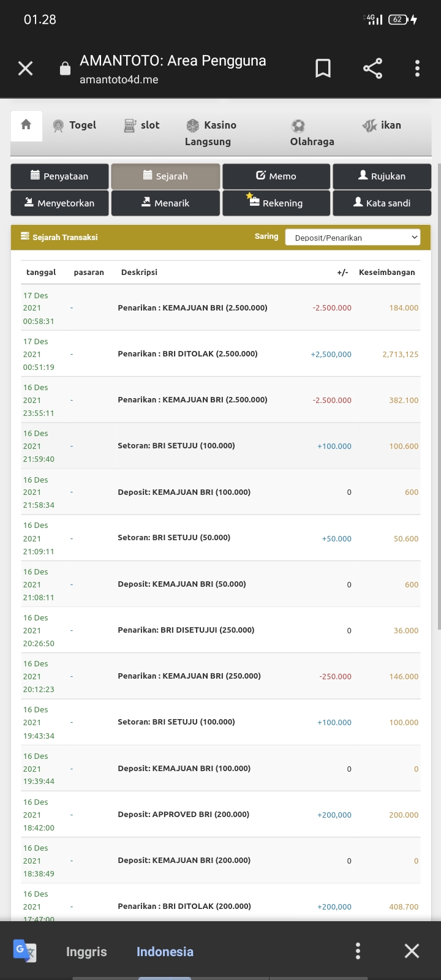
Task: Open the Kata sandi page
Action: [x=382, y=203]
